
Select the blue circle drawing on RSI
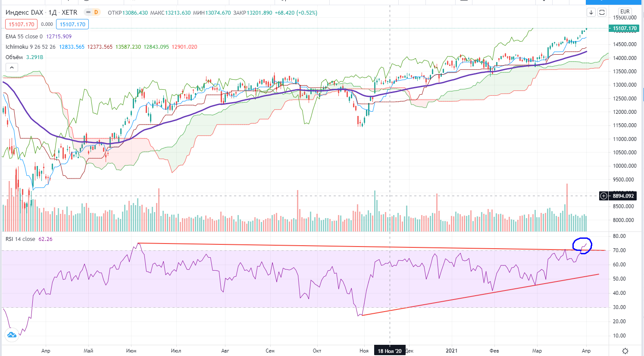pos(582,245)
